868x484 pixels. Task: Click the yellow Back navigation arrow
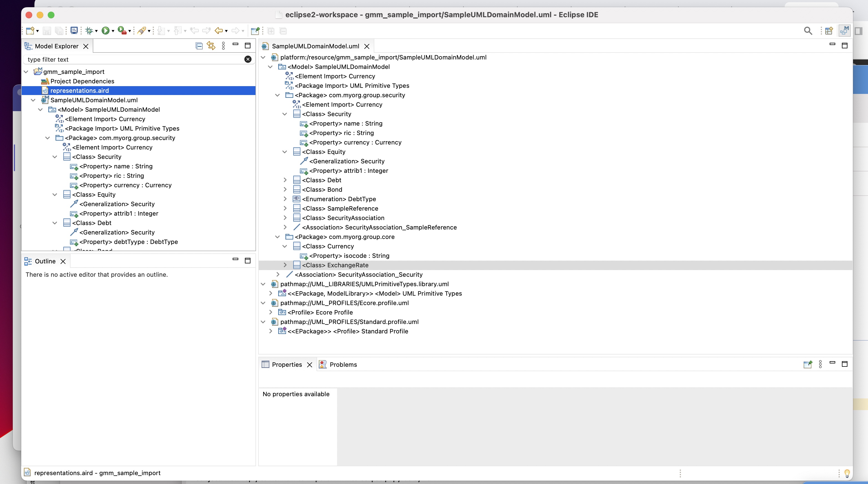tap(219, 31)
